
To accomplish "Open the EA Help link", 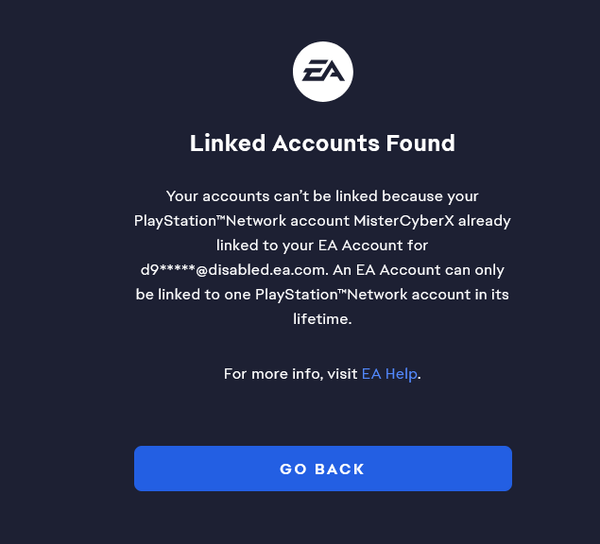I will click(x=389, y=374).
